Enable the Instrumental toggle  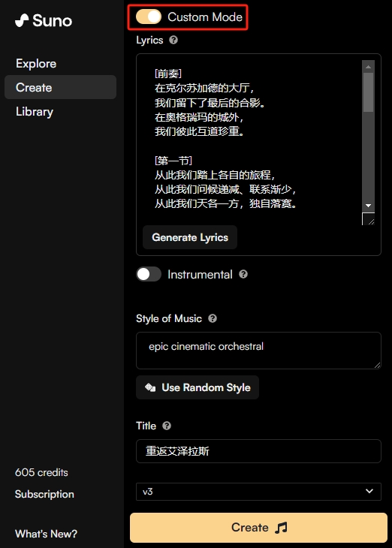click(149, 274)
